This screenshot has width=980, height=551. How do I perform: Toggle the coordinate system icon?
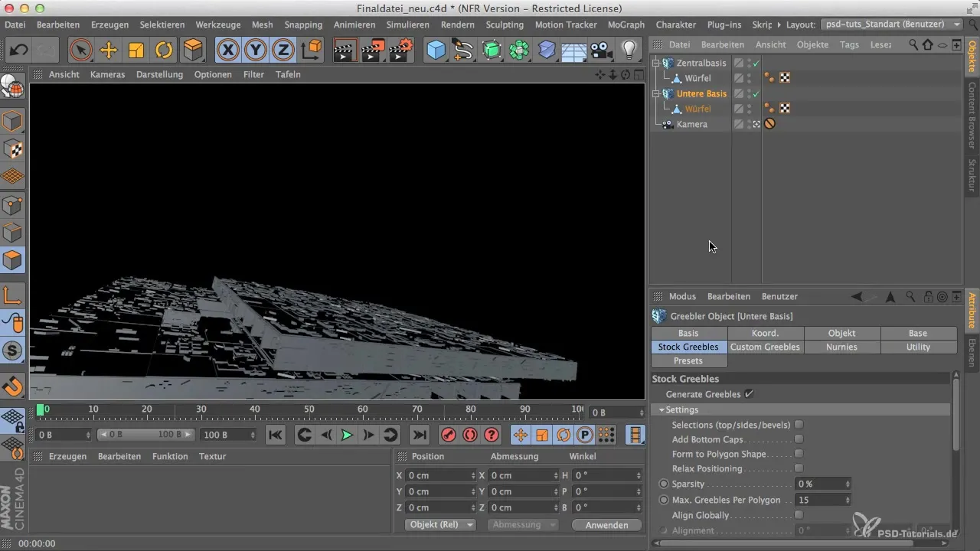tap(311, 51)
